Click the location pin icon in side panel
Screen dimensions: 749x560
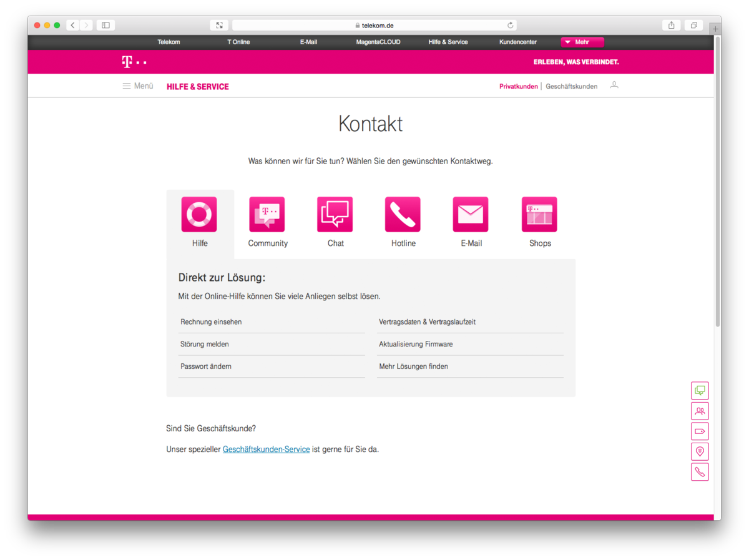700,451
